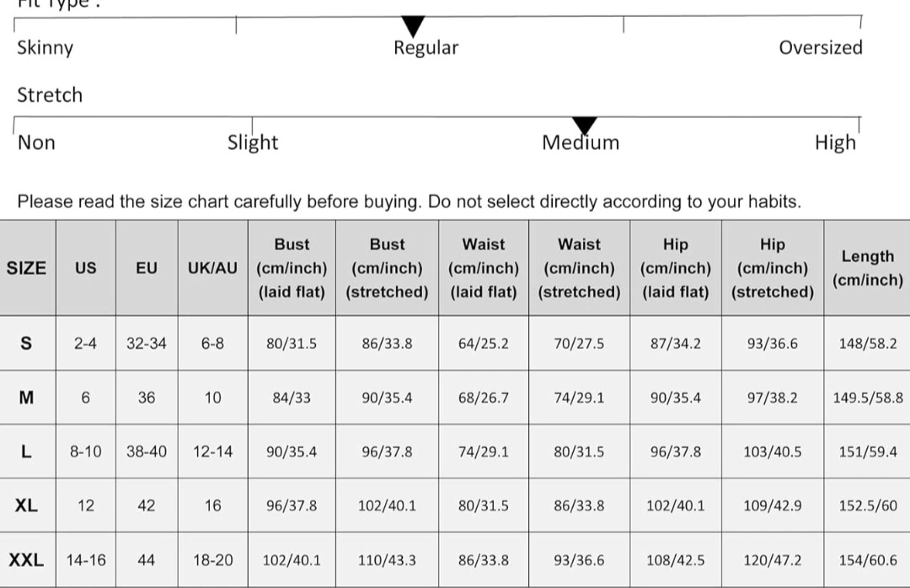The height and width of the screenshot is (588, 910).
Task: Click the 103/40.5 hip stretched cell
Action: (x=773, y=452)
